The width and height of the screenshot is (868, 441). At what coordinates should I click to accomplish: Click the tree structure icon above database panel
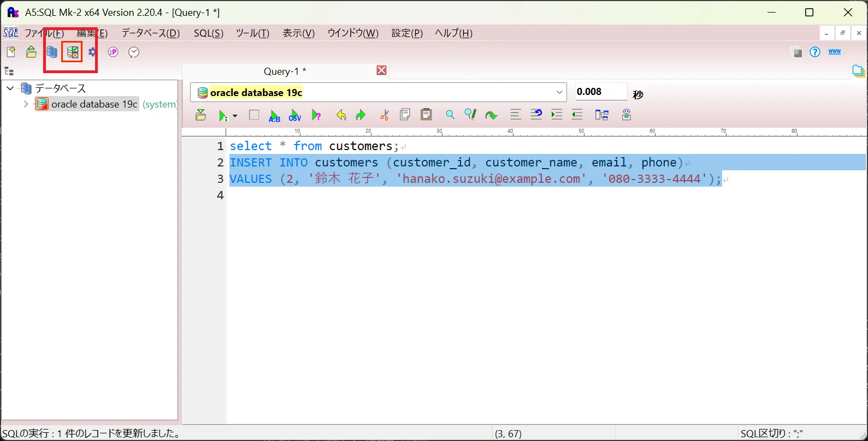9,71
